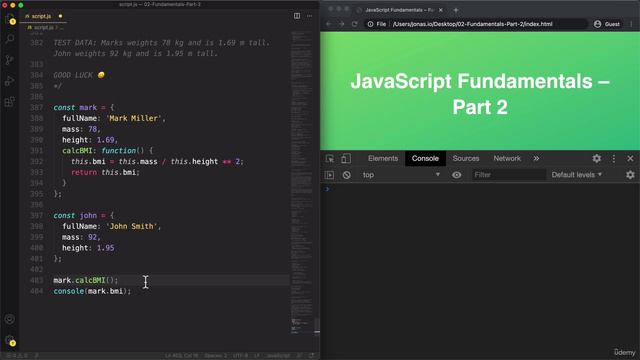Go back in the Chrome browser
Viewport: 640px width, 360px height.
(x=329, y=24)
